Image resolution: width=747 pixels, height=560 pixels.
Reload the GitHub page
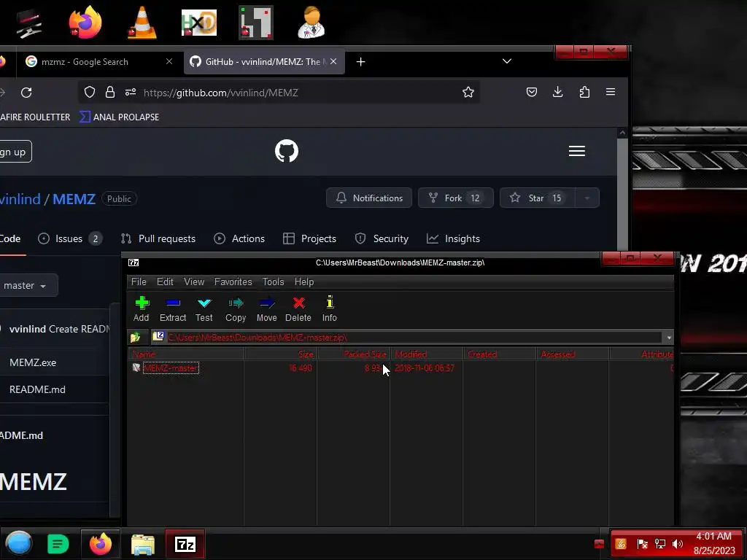(26, 93)
